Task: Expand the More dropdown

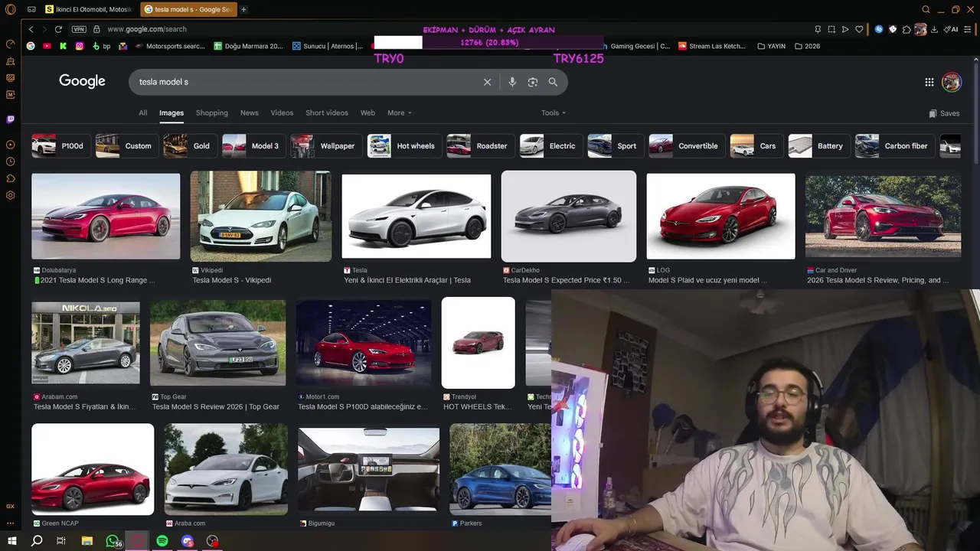Action: (399, 112)
